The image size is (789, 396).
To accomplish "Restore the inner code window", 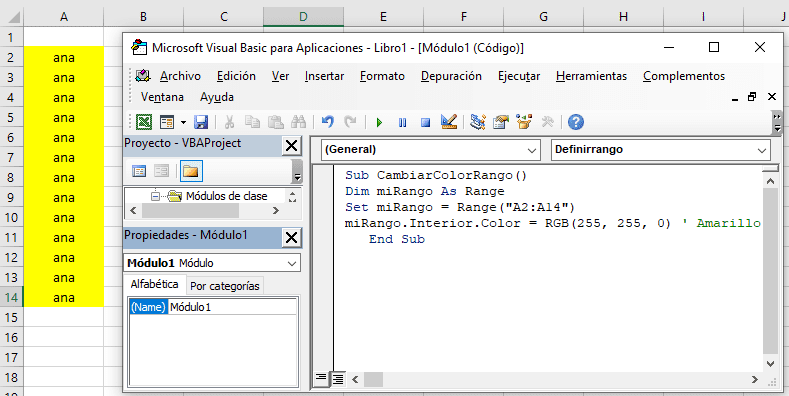I will click(752, 97).
